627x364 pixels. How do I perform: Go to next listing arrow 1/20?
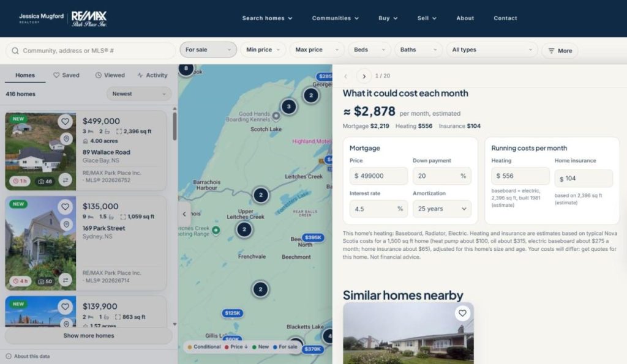pyautogui.click(x=364, y=76)
